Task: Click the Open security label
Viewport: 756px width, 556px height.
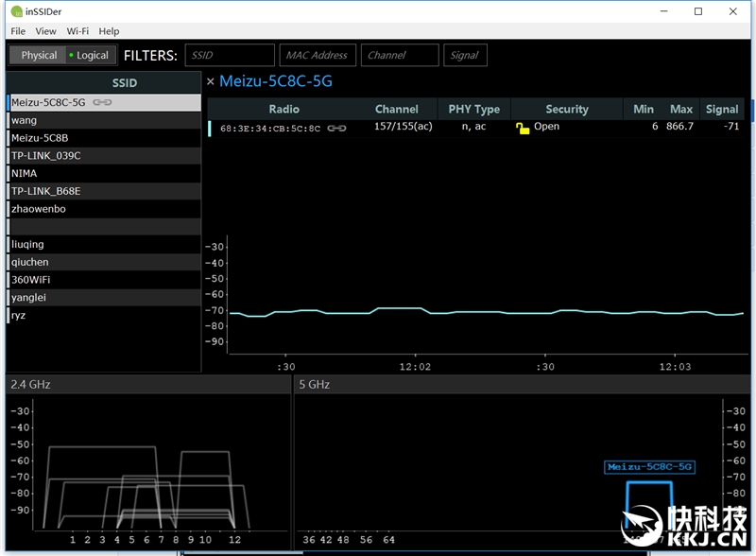Action: [547, 127]
